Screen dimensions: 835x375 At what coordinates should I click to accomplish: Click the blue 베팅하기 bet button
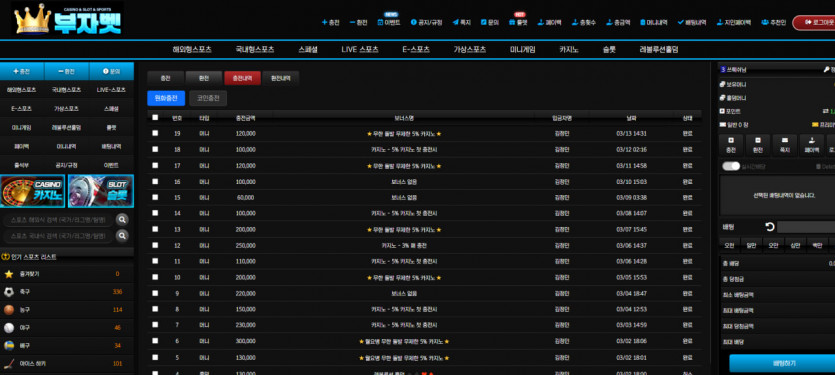click(x=783, y=363)
